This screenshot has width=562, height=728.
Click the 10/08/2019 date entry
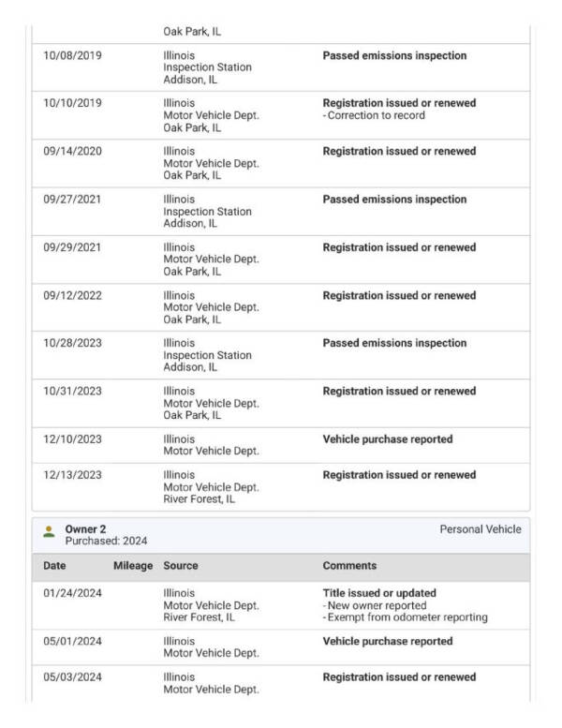click(73, 56)
